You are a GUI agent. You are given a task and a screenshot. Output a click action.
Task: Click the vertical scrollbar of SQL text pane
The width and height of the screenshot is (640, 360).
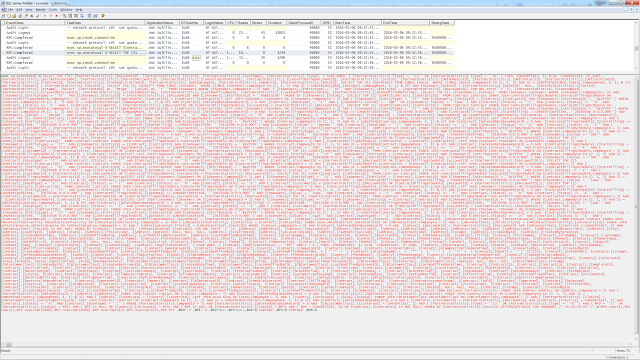coord(636,208)
